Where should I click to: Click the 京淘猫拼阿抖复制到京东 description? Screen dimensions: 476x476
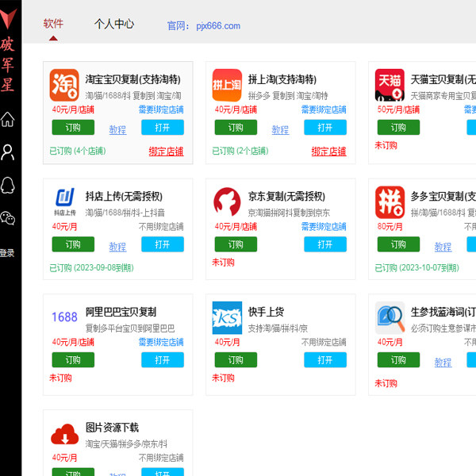click(x=289, y=213)
